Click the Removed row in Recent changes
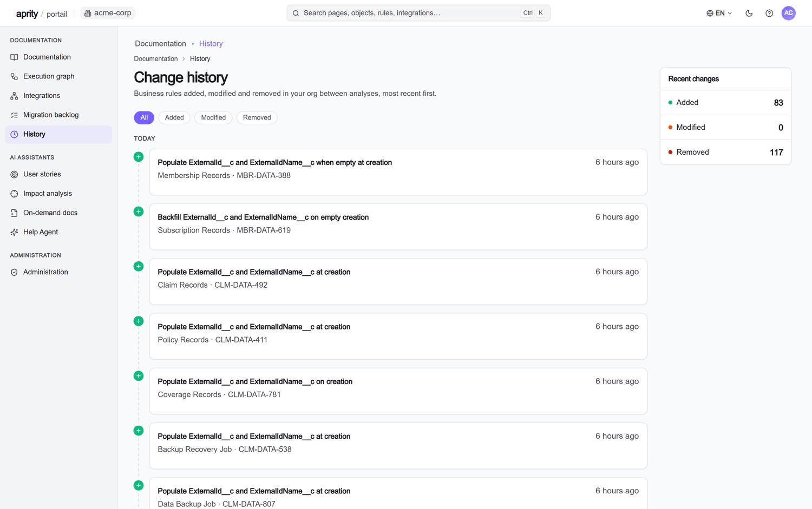 725,153
